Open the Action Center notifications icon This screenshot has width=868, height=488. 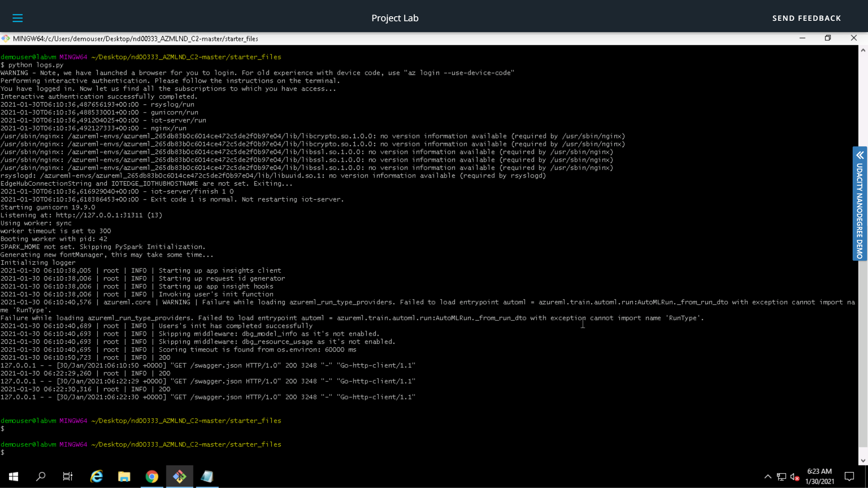pyautogui.click(x=849, y=476)
